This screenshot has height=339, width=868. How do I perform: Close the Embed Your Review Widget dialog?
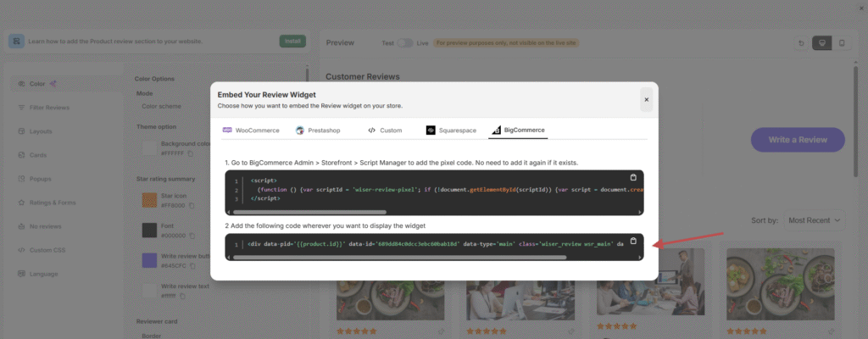click(646, 100)
